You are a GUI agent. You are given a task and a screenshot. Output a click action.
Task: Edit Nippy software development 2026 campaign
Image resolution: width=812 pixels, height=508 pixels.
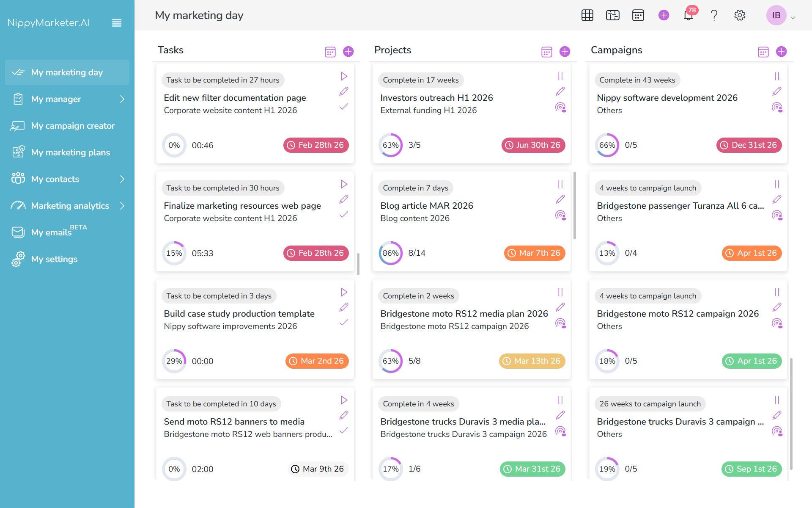tap(777, 91)
